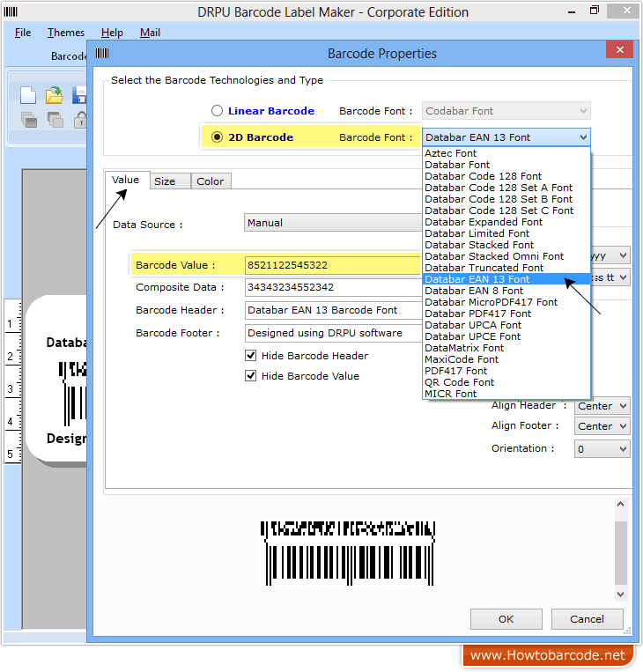Choose Databar Code 128 Set C Font
This screenshot has width=643, height=672.
pyautogui.click(x=506, y=210)
